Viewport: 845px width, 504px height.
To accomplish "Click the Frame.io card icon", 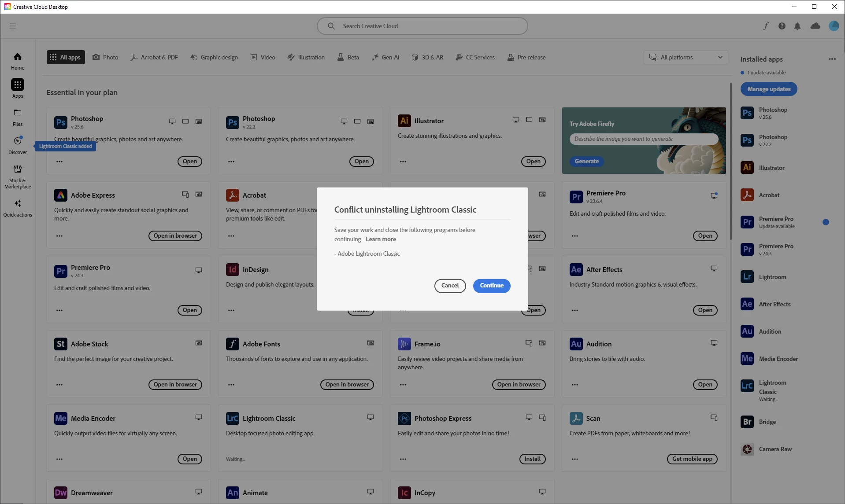I will pos(404,344).
